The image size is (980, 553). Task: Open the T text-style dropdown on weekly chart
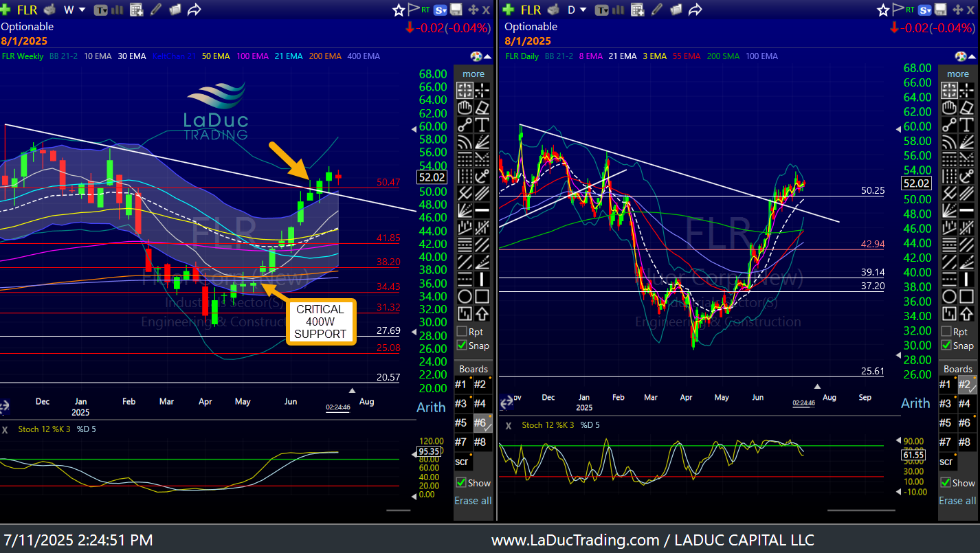(101, 10)
